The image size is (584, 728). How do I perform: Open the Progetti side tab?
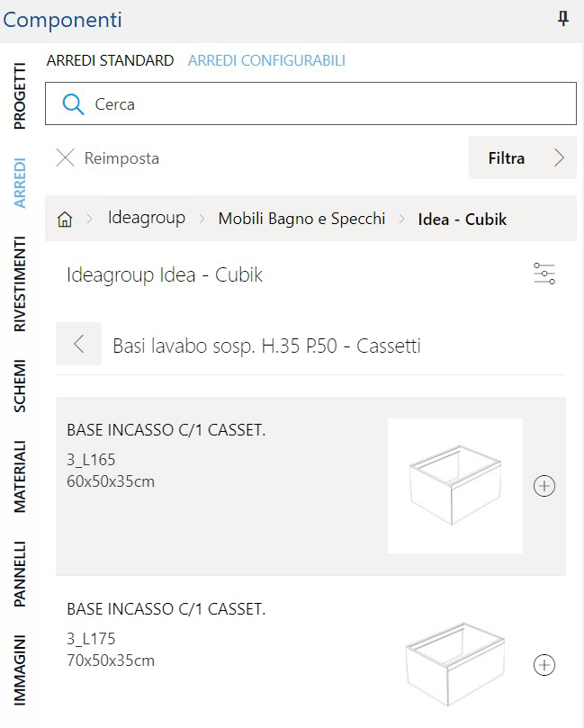click(x=21, y=95)
